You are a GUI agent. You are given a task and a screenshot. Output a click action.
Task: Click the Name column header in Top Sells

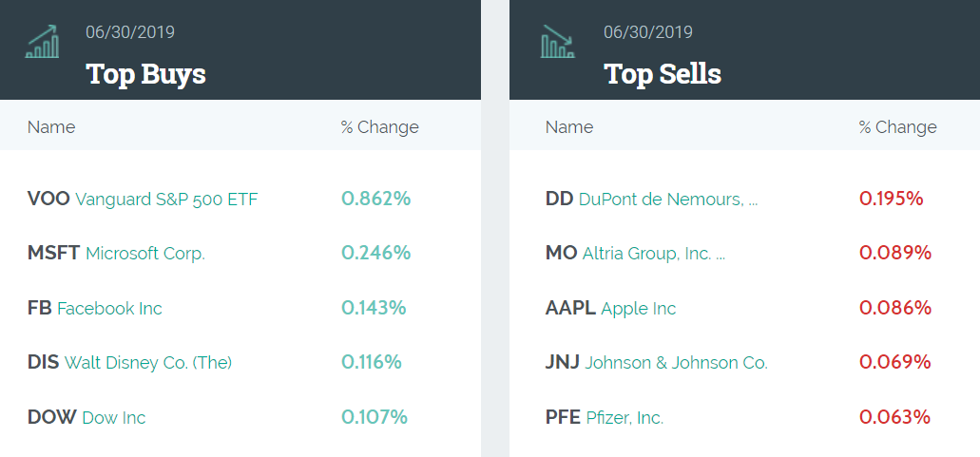point(569,127)
